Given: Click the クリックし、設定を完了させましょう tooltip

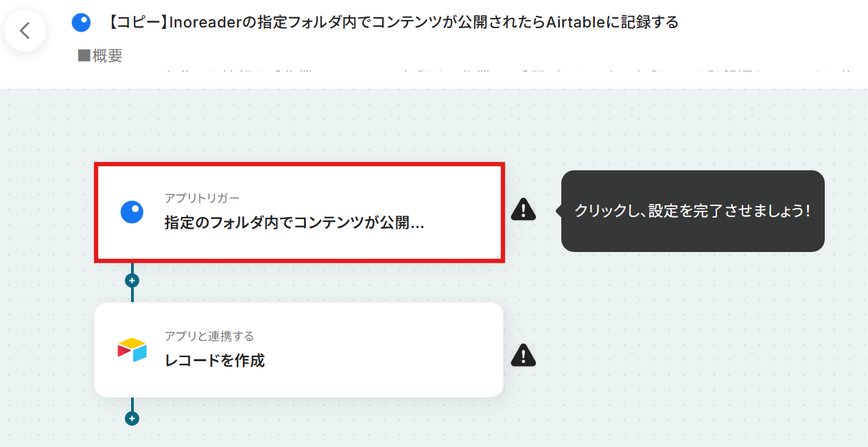Looking at the screenshot, I should pos(692,211).
